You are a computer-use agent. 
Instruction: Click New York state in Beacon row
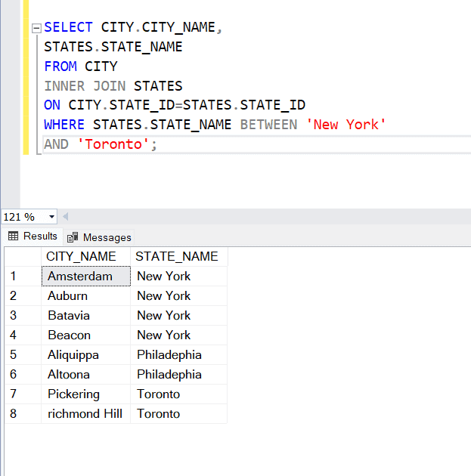click(179, 335)
